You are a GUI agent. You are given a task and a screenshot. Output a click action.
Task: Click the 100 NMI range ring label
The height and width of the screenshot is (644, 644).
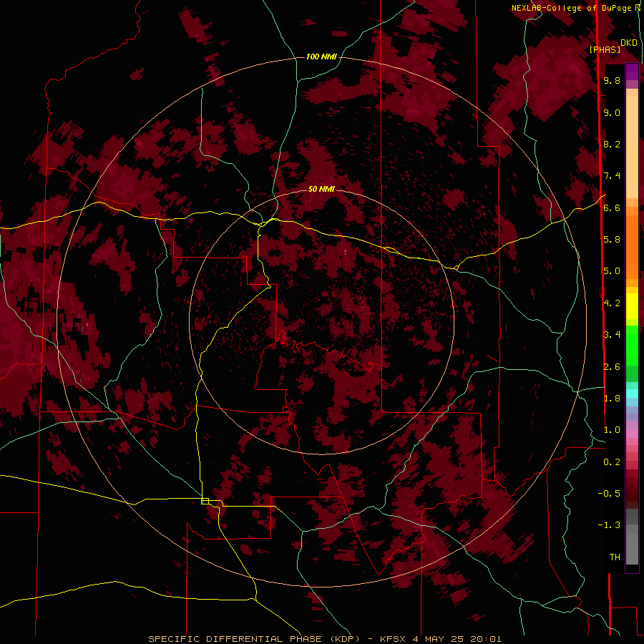coord(321,57)
